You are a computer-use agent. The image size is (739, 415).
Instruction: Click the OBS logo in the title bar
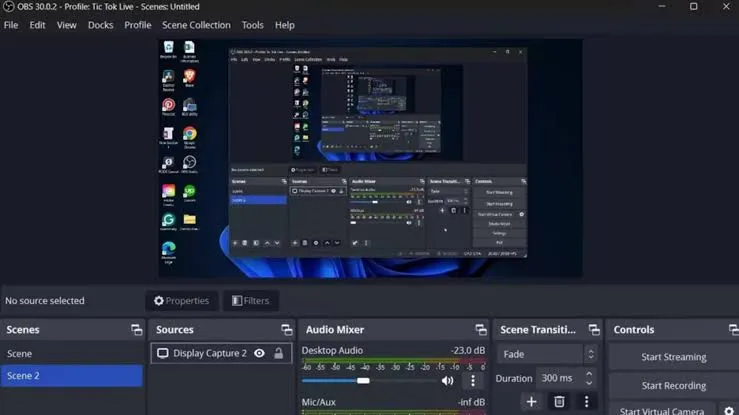point(8,7)
